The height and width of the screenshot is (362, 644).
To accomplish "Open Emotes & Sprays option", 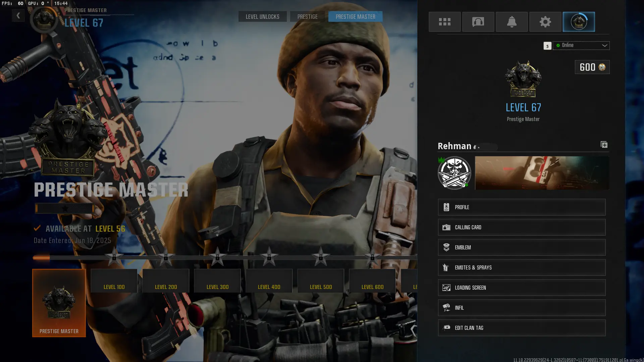I will click(521, 267).
